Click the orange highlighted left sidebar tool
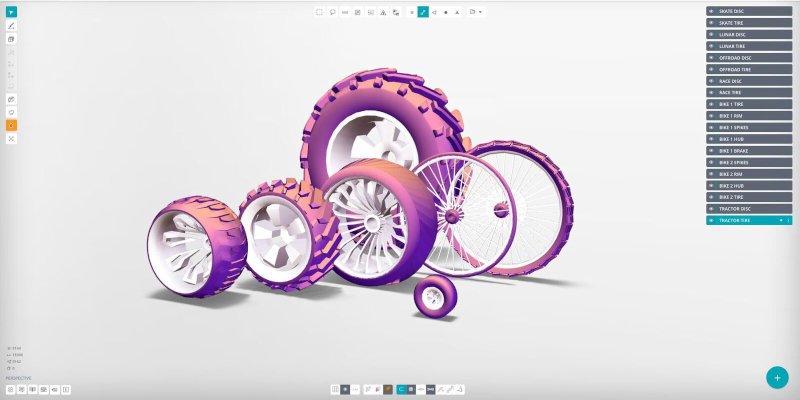Viewport: 800px width, 400px height. pyautogui.click(x=11, y=125)
